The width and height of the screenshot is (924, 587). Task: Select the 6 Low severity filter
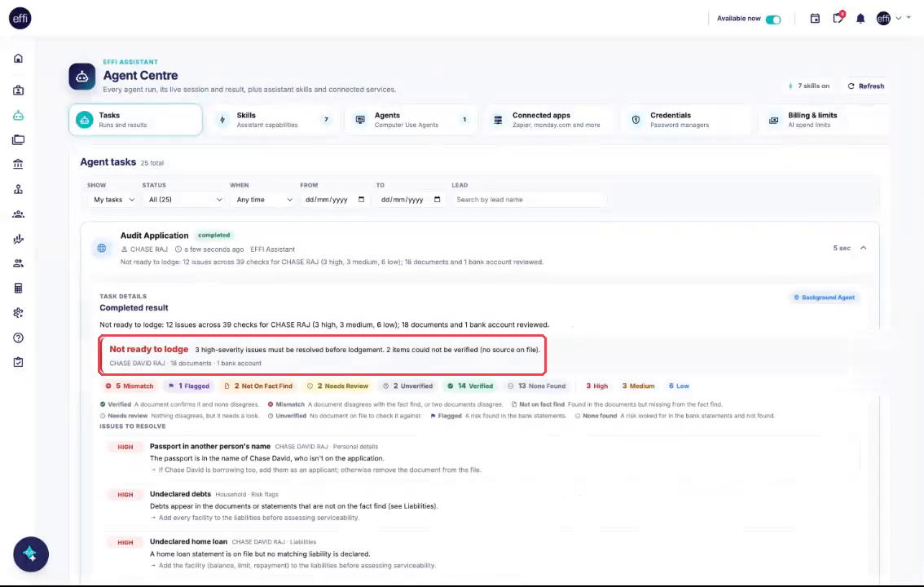click(x=679, y=386)
